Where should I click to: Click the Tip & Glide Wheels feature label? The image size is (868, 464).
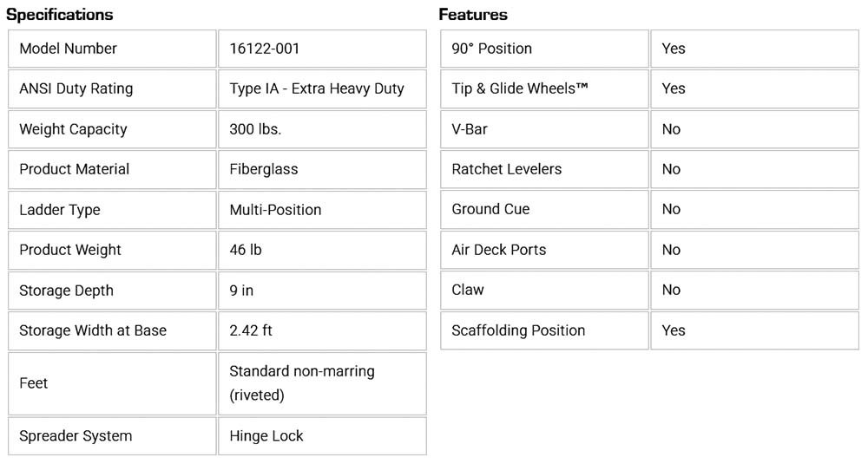pyautogui.click(x=520, y=88)
